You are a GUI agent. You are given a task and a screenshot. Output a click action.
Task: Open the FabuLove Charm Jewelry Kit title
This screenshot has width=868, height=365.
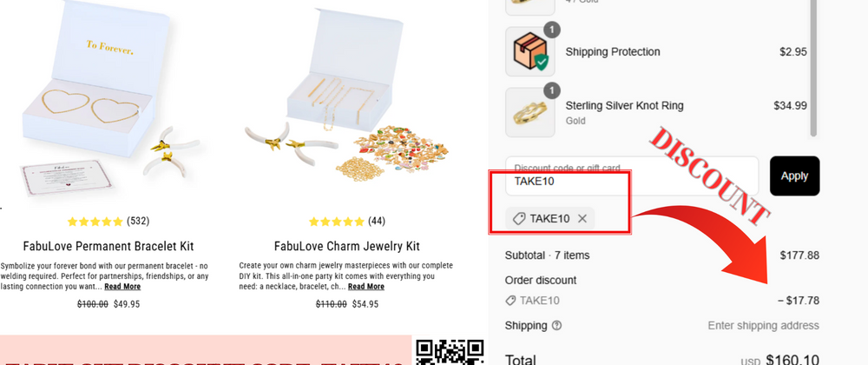click(x=346, y=246)
